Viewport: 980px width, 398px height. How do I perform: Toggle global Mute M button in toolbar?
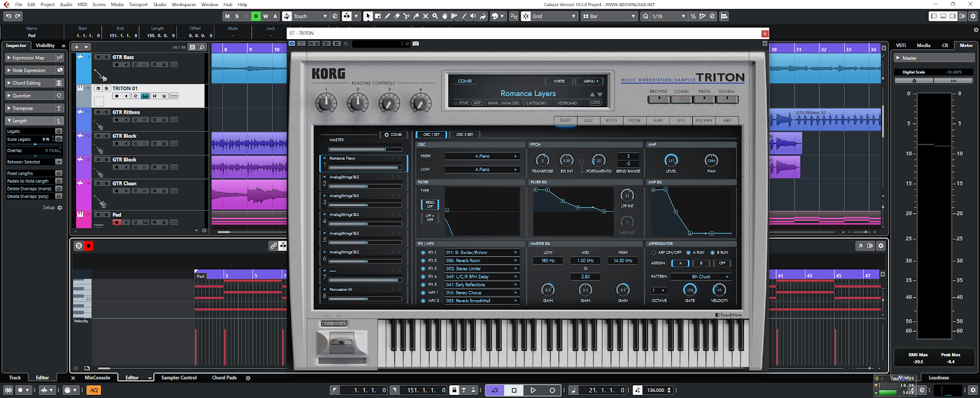pyautogui.click(x=227, y=16)
